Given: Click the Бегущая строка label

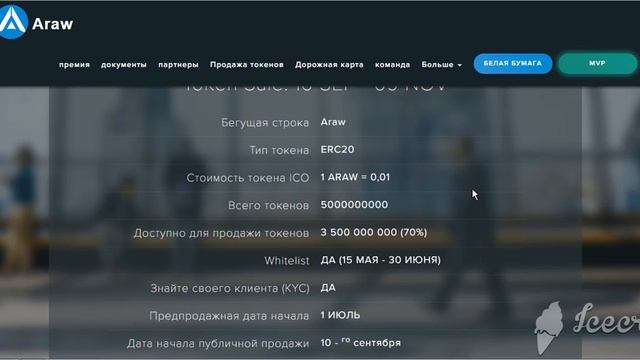Looking at the screenshot, I should (x=265, y=123).
